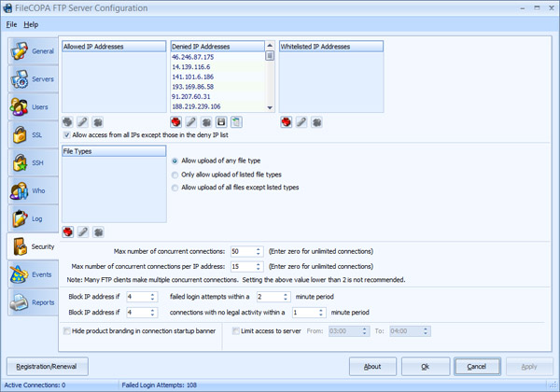Enable Hide product branding checkbox
Screen dimensions: 560x392
(67, 331)
